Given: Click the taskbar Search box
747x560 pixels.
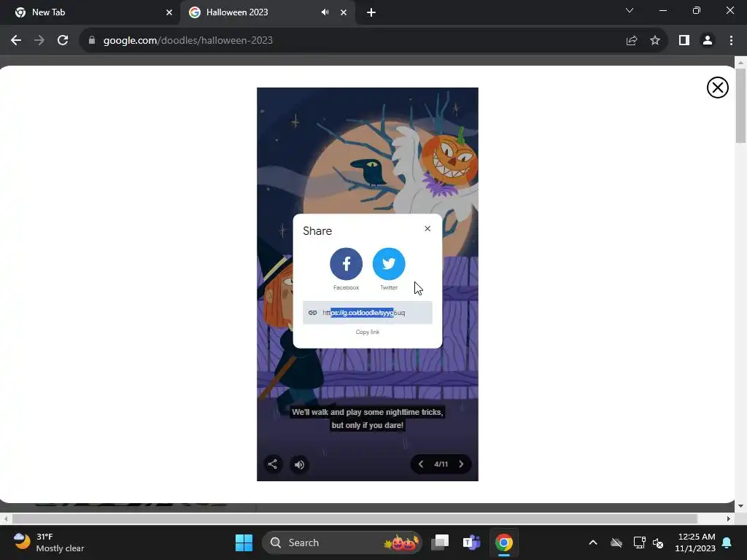Looking at the screenshot, I should (342, 542).
